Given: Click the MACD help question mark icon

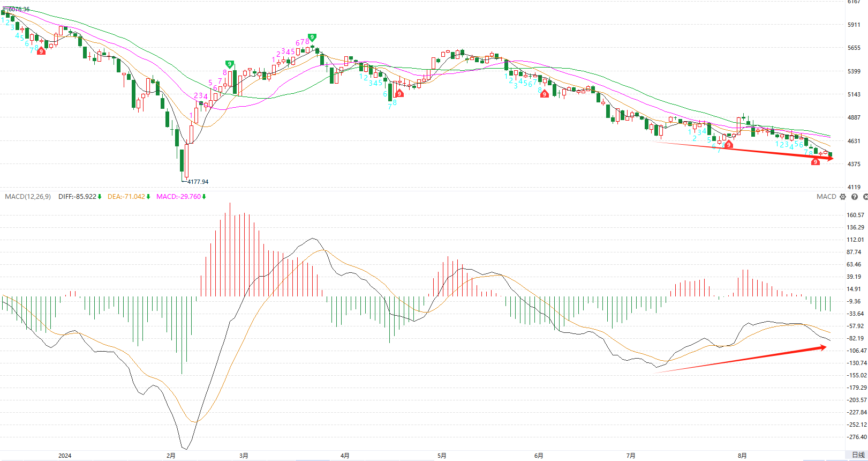Looking at the screenshot, I should [x=855, y=197].
